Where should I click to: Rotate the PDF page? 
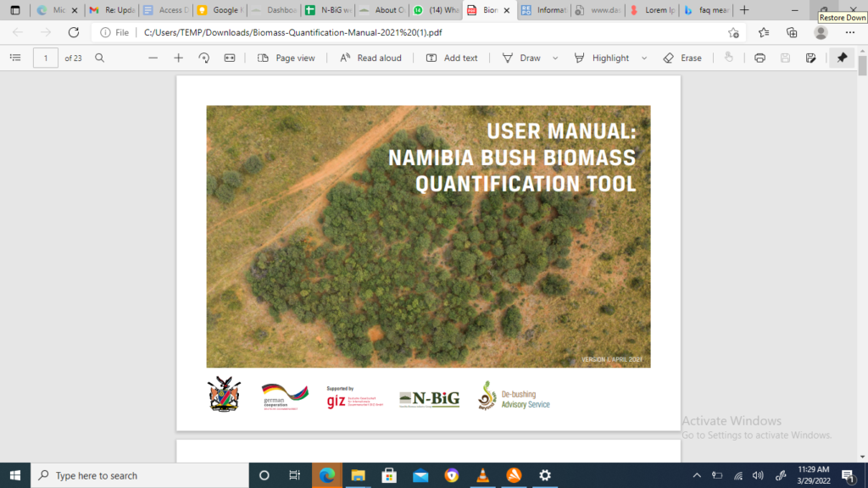pyautogui.click(x=204, y=58)
